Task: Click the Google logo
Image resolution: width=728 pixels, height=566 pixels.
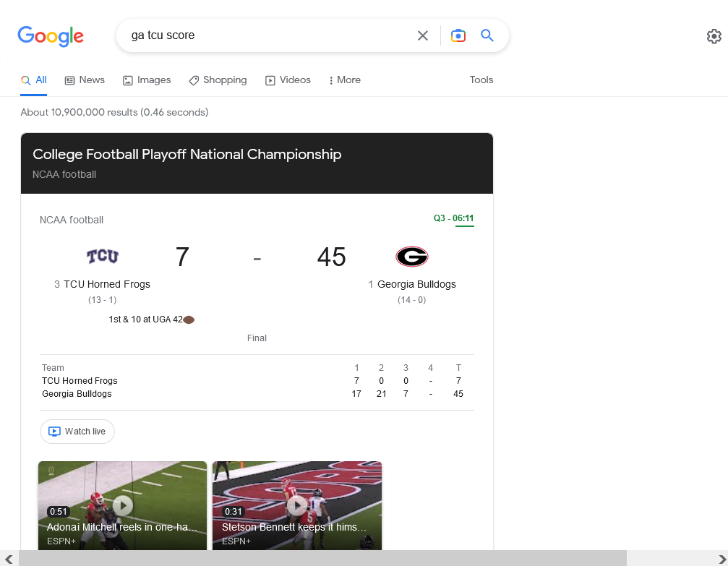Action: pos(51,35)
